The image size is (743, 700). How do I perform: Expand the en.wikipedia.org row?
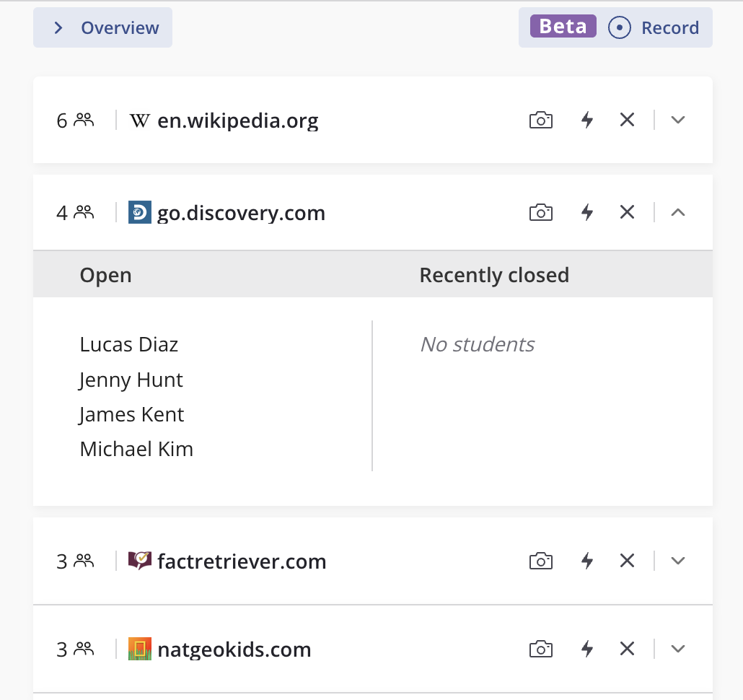point(677,120)
